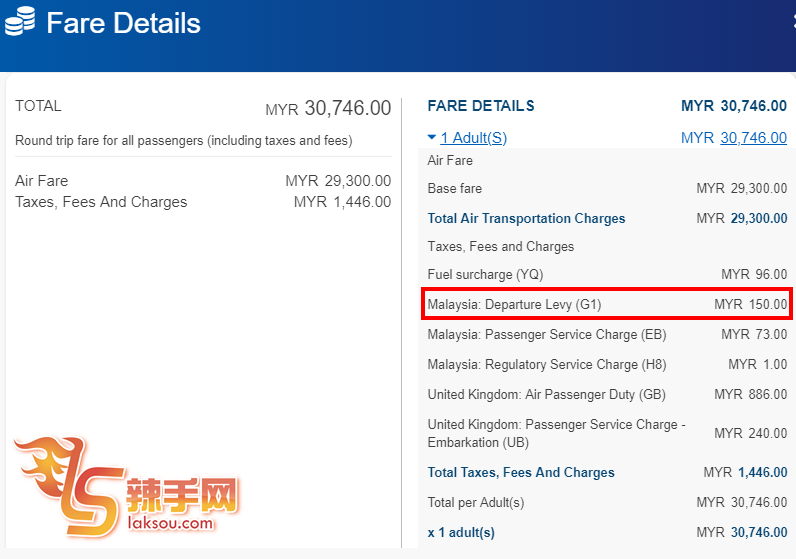This screenshot has height=559, width=796.
Task: Click the x 1 adult(s) total row
Action: pos(461,532)
